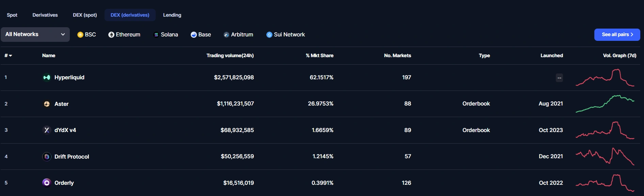Screen dimensions: 644x196
Task: Filter by Arbitrum network icon
Action: (x=226, y=35)
